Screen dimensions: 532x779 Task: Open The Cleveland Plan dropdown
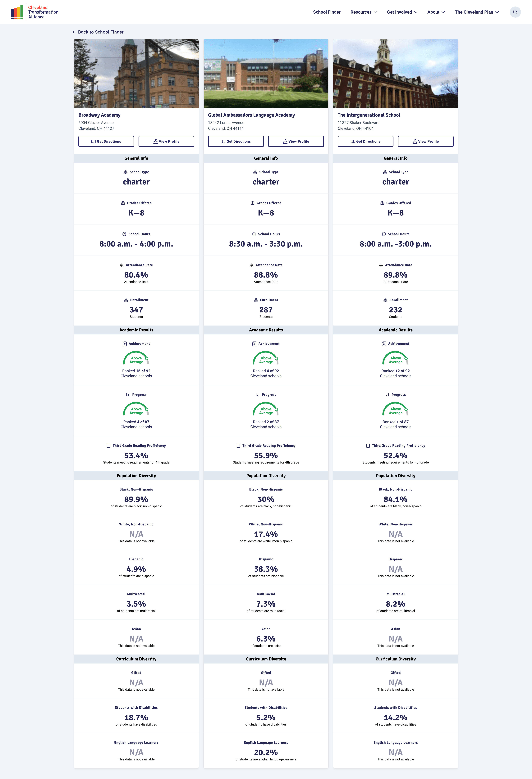point(476,12)
